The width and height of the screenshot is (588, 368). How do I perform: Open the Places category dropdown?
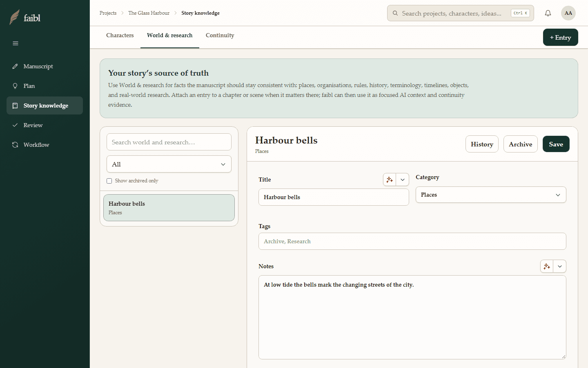[491, 195]
